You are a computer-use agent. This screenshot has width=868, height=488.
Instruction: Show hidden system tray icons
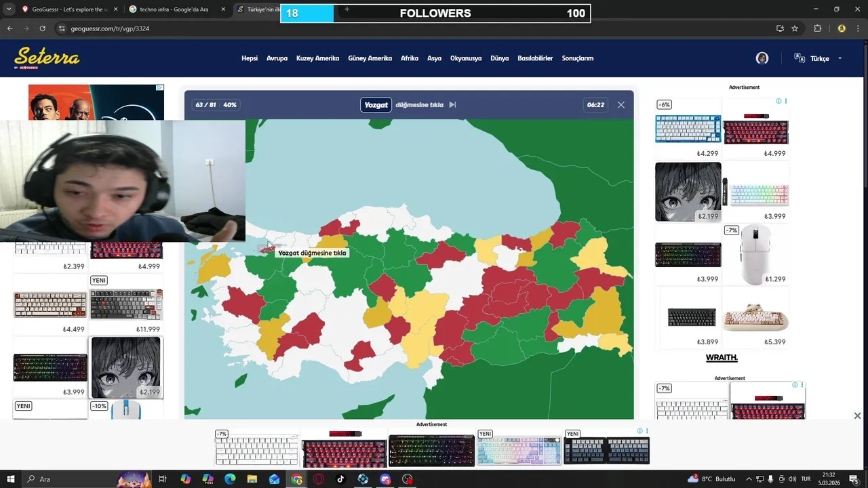749,479
